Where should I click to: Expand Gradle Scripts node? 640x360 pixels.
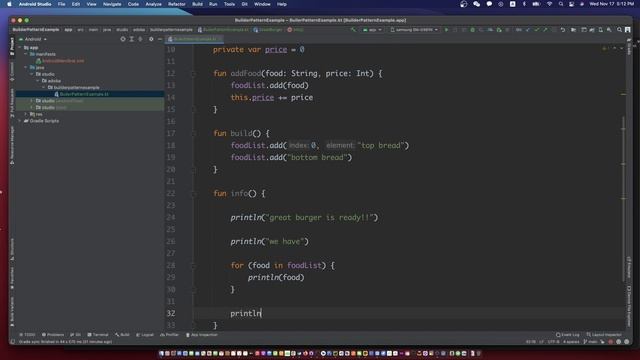[20, 121]
